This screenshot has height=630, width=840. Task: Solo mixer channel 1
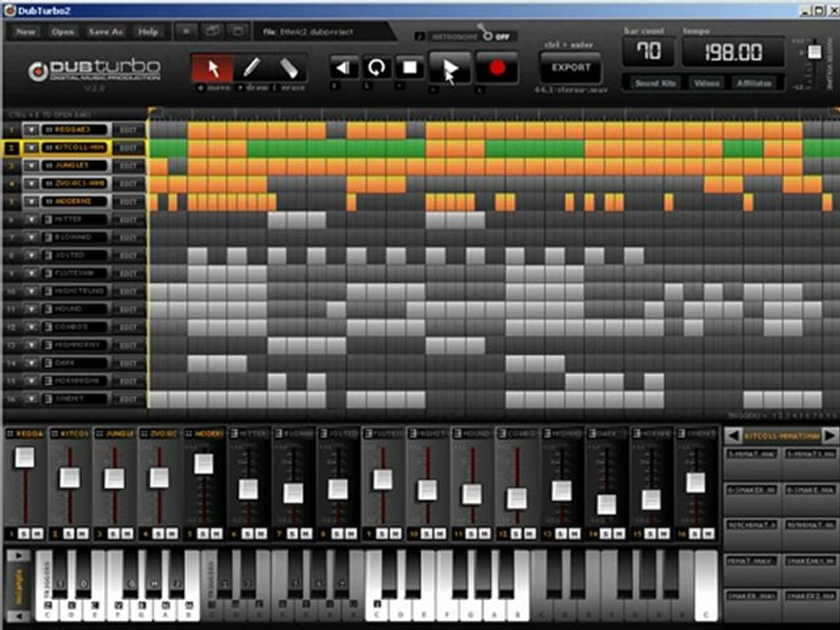(24, 534)
